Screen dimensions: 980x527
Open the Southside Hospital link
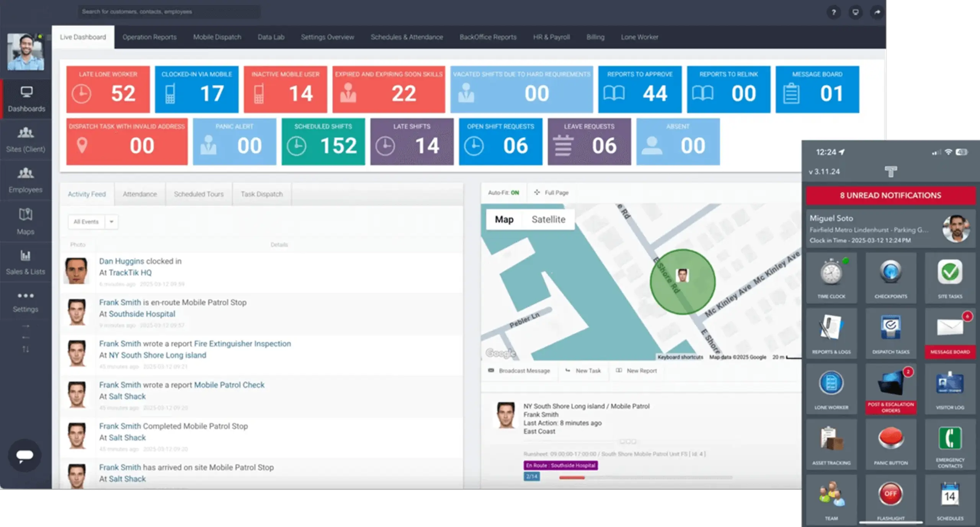click(x=142, y=314)
